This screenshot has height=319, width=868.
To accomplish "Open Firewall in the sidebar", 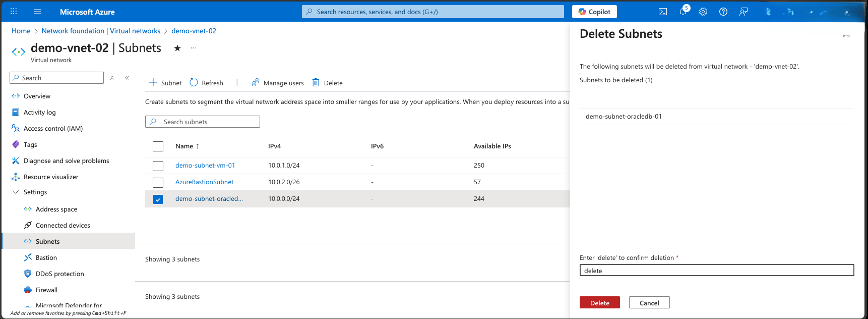I will click(x=47, y=290).
